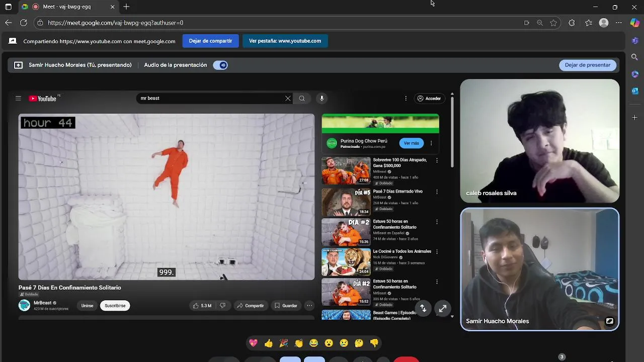Viewport: 644px width, 362px height.
Task: Click the YouTube logo
Action: [42, 99]
